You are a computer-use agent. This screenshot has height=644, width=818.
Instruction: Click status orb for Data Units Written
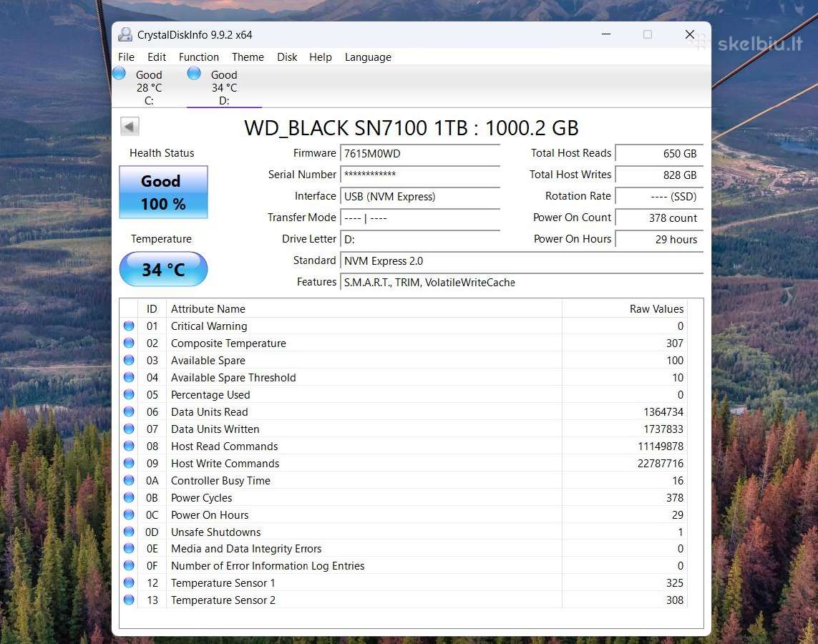pos(129,429)
